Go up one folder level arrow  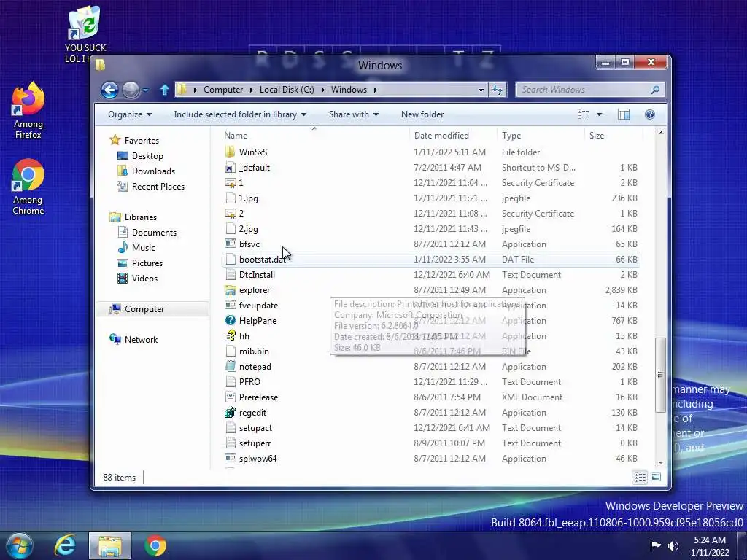tap(165, 90)
